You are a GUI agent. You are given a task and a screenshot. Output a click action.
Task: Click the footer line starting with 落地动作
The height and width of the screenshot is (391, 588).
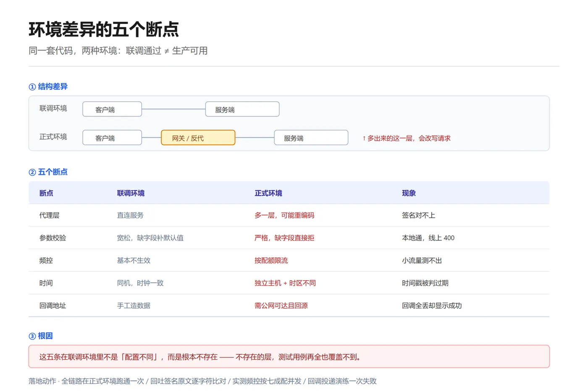[x=202, y=381]
